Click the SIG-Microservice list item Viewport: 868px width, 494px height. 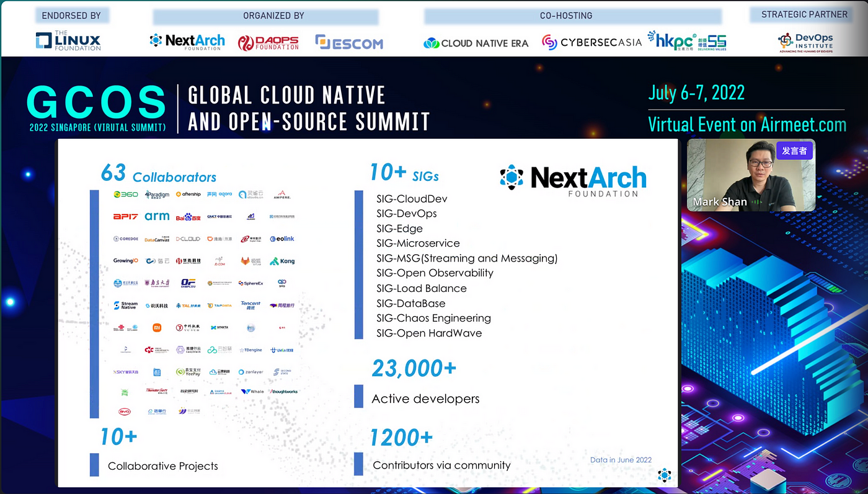tap(418, 243)
